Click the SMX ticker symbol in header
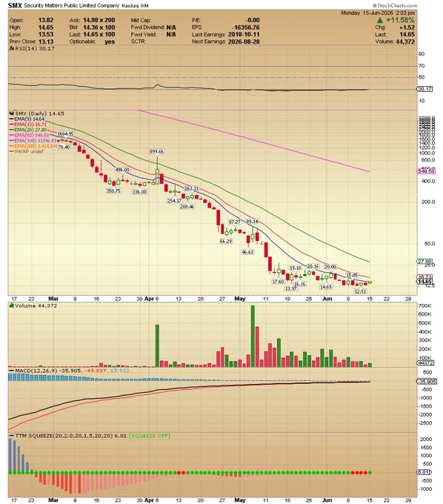Viewport: 443px width, 504px height. click(x=15, y=5)
